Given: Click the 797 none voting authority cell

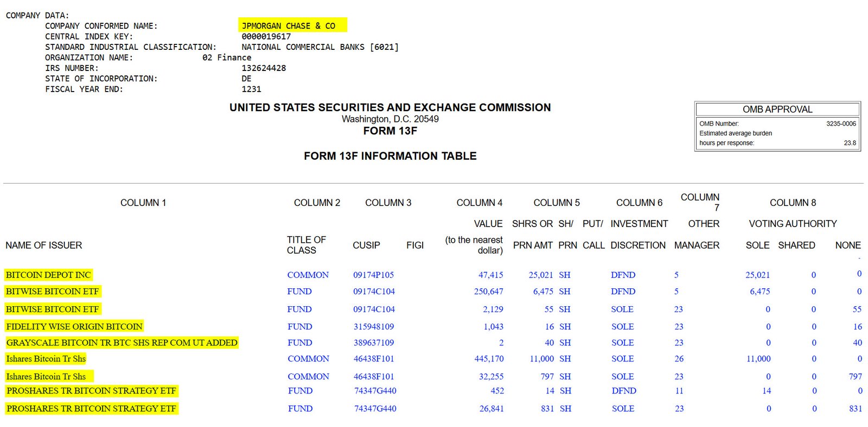Looking at the screenshot, I should [x=856, y=376].
